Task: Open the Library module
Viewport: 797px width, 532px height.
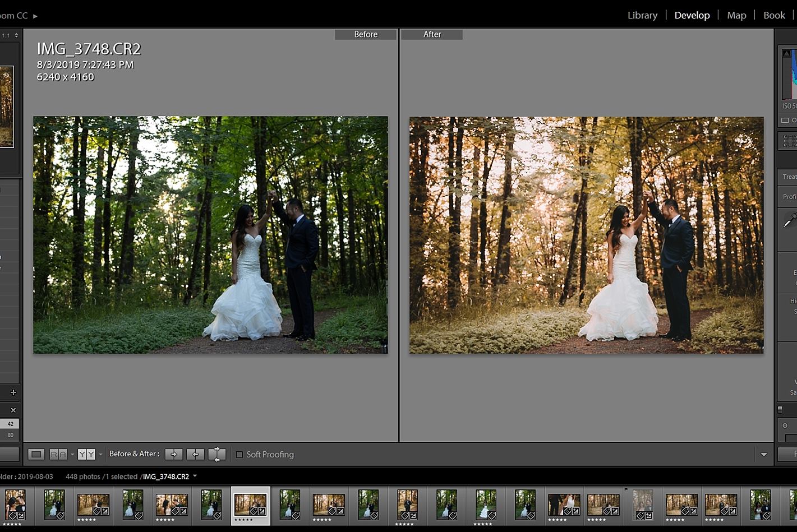Action: click(x=642, y=15)
